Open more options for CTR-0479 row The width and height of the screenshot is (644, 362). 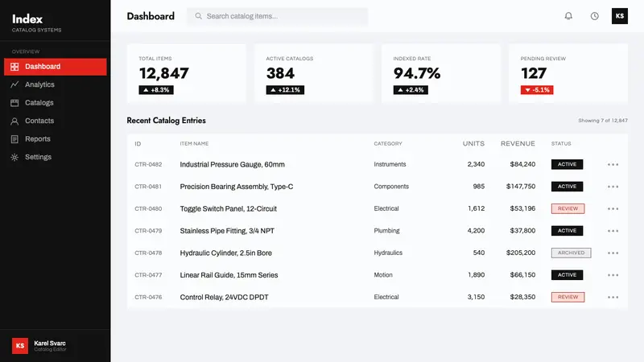[x=613, y=231]
